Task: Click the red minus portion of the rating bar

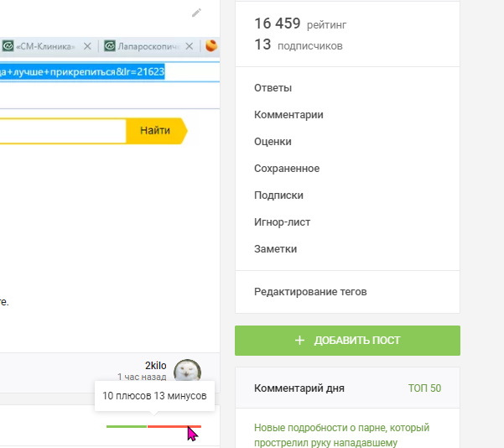Action: tap(174, 426)
